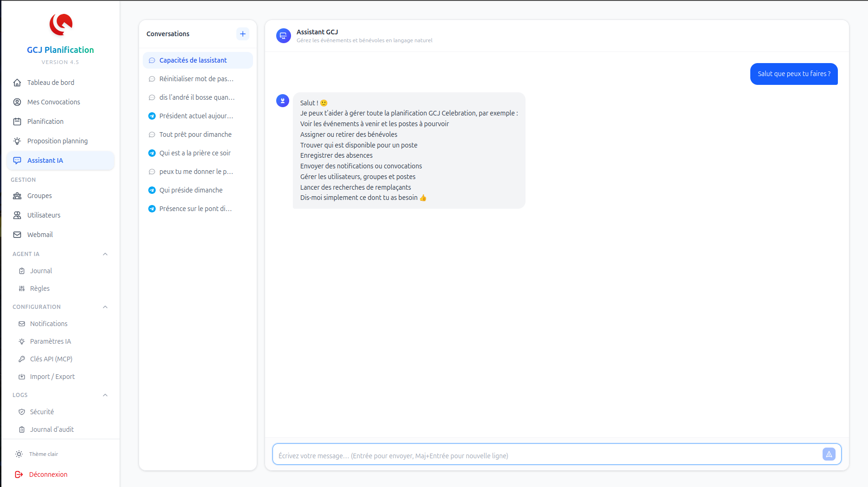Click the Déconnexion logout icon
Image resolution: width=868 pixels, height=487 pixels.
19,474
